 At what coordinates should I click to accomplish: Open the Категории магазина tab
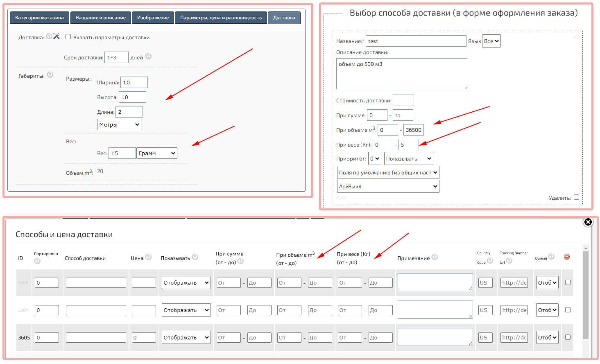39,18
